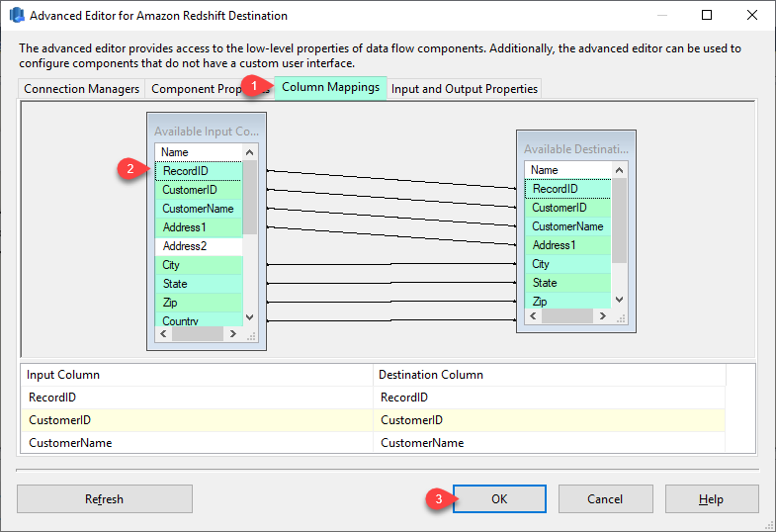Open CustomerName cell under Destination Column
This screenshot has height=532, width=776.
pyautogui.click(x=550, y=443)
